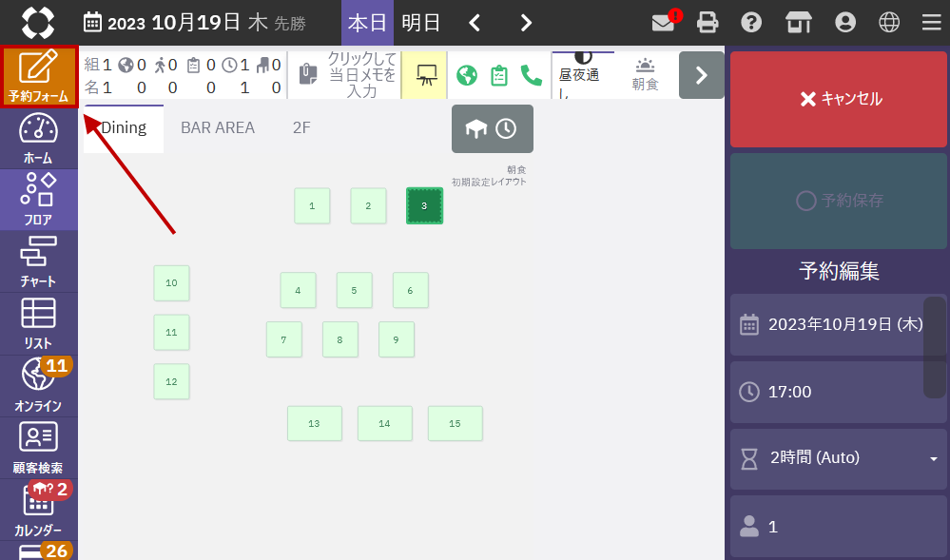The image size is (950, 560).
Task: Select table 4
Action: tap(298, 290)
